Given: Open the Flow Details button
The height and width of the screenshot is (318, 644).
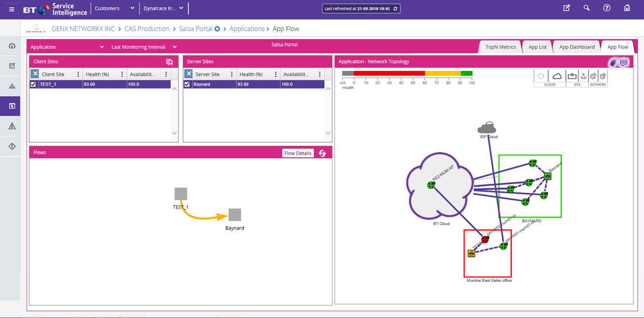Looking at the screenshot, I should (x=298, y=153).
